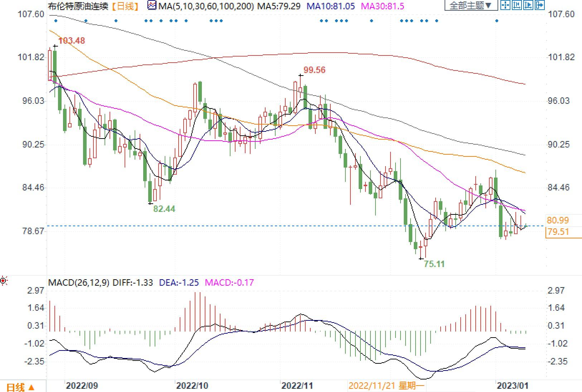Click the rightmost arrow-exit icon in toolbar
This screenshot has width=582, height=392.
[539, 5]
